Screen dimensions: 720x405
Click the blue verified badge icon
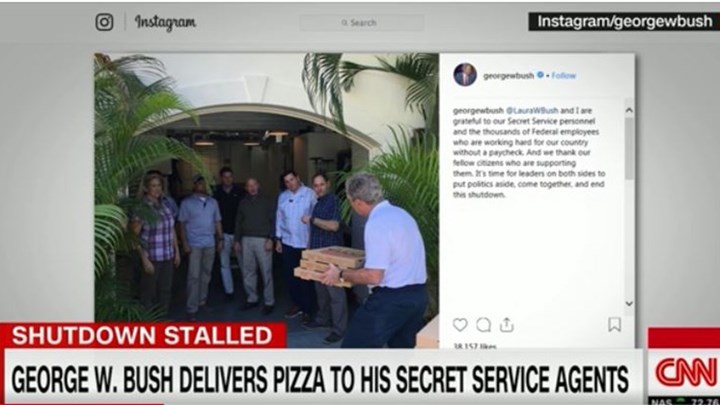coord(540,75)
